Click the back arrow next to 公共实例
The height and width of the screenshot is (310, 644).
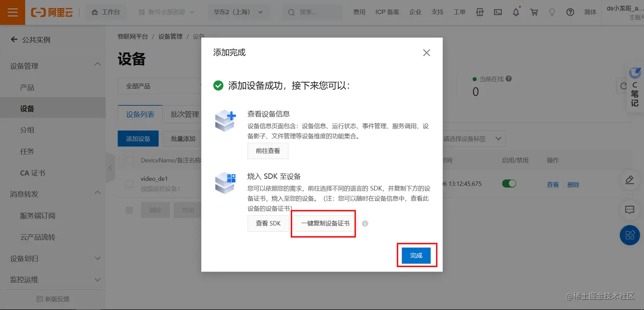14,40
